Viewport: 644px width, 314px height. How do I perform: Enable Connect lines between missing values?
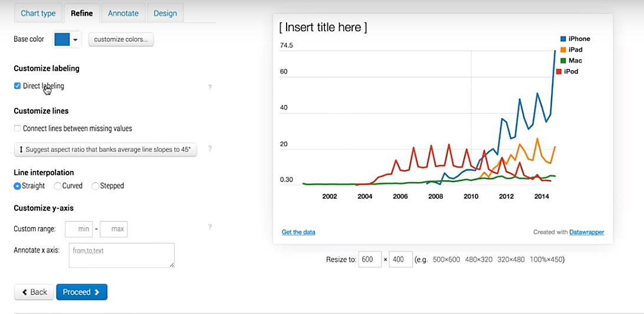pos(17,128)
